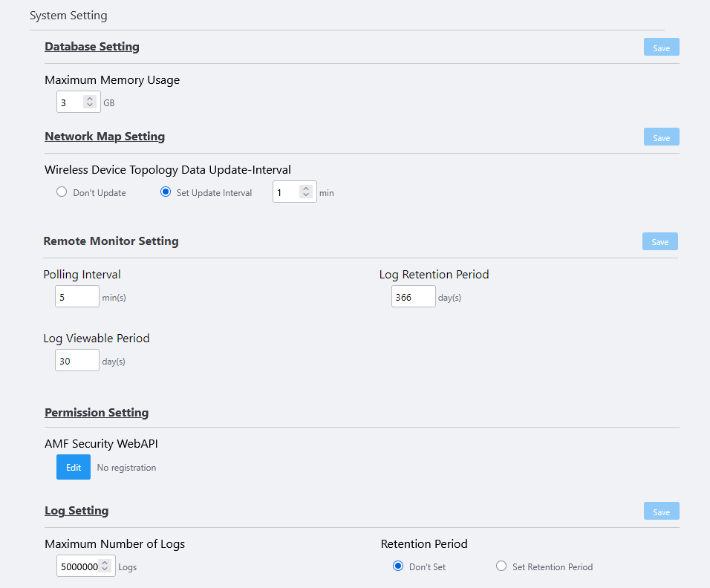Click the Permission Setting heading

click(x=97, y=413)
